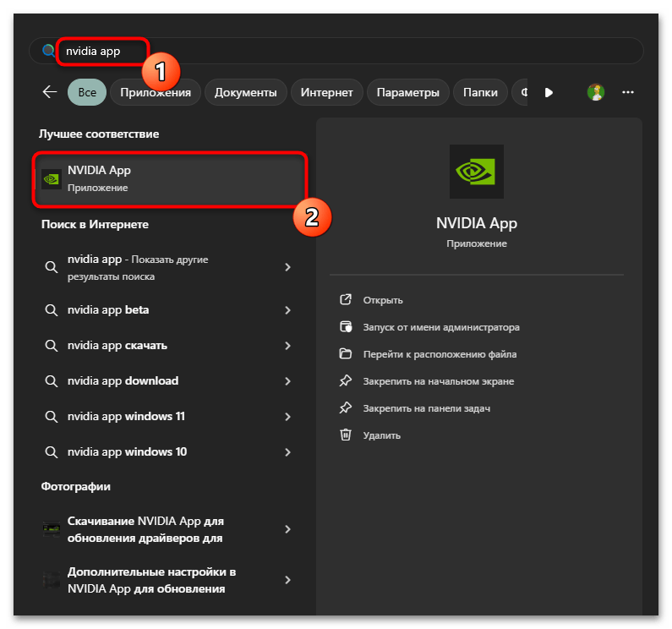Screen dimensions: 672x629
Task: Click search glass icon beside 'nvidia app скачать'
Action: click(52, 346)
